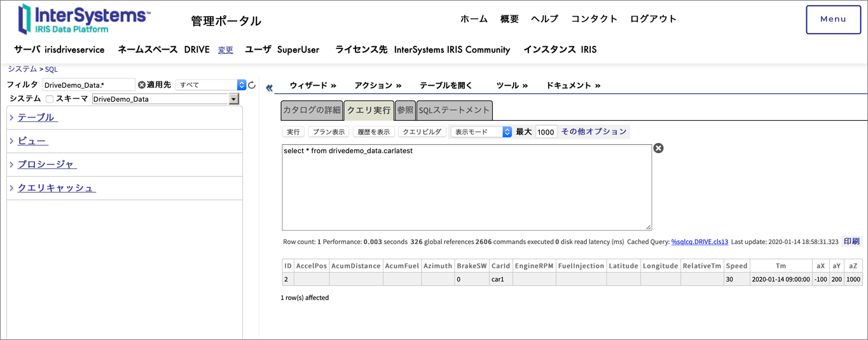Click the Latitude column header
The image size is (868, 340).
tap(623, 266)
